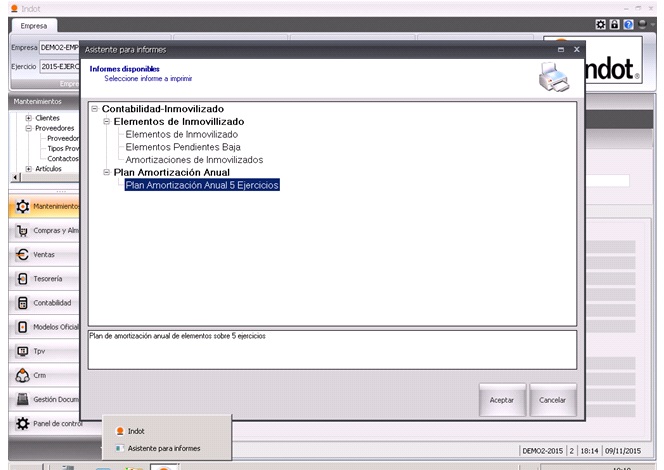Screen dimensions: 664x470
Task: Switch to Asistente para informes window entry
Action: coord(163,448)
